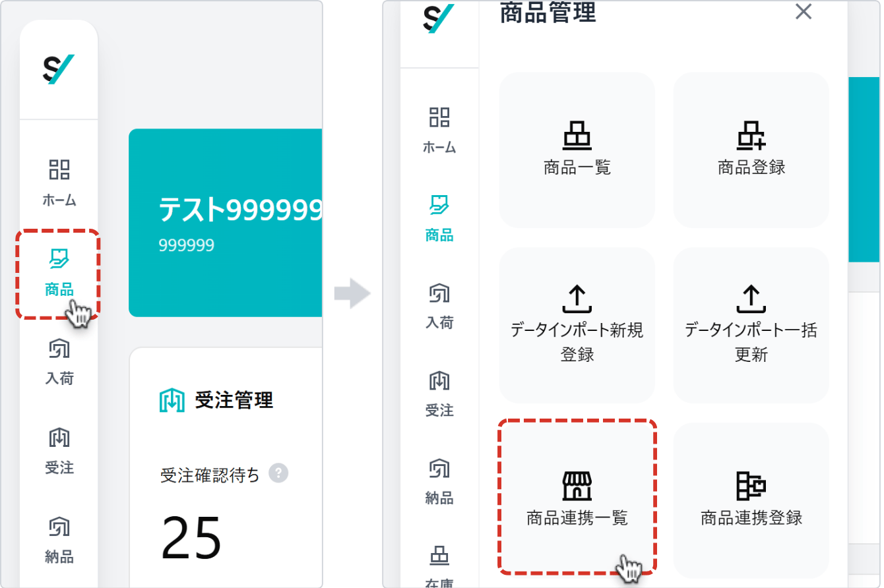Open 商品 menu in the dashboard sidebar
Image resolution: width=884 pixels, height=588 pixels.
(59, 273)
